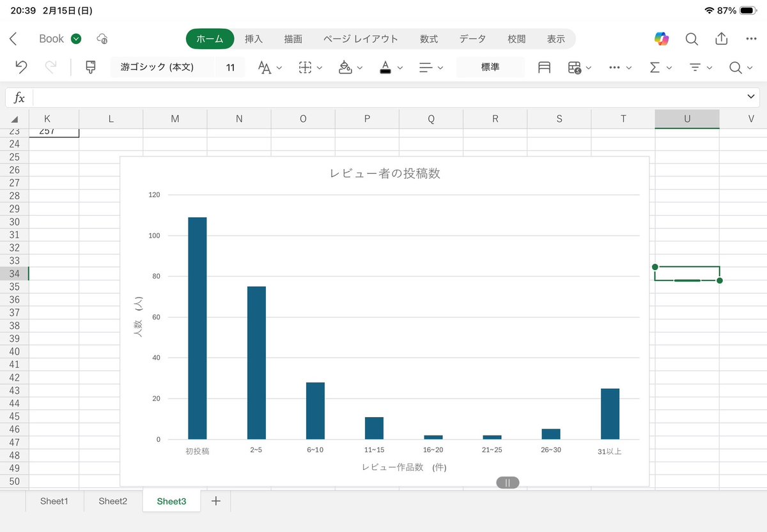Format as table icon
Screen dimensions: 767x532
[x=575, y=67]
